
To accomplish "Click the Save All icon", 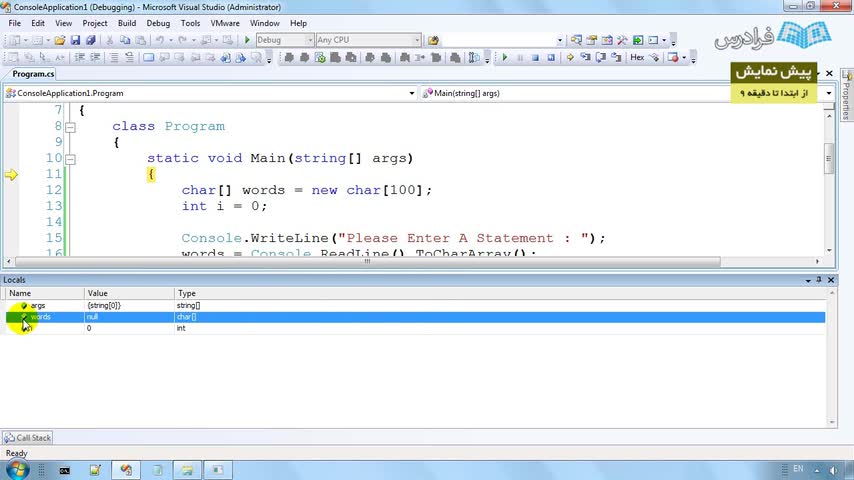I will pyautogui.click(x=90, y=40).
